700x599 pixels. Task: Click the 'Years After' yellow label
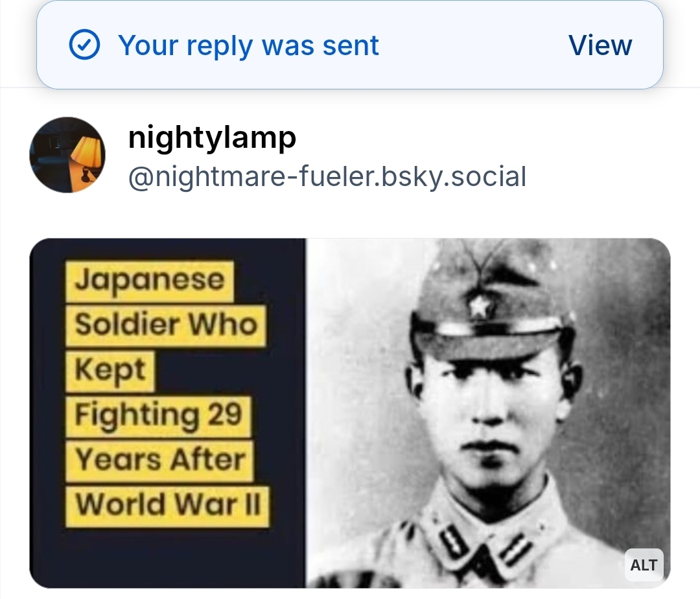tap(160, 461)
